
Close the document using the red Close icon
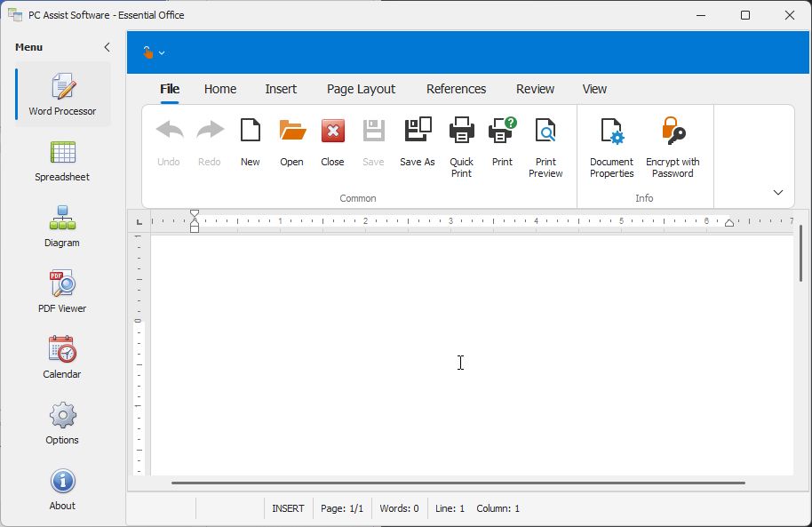pyautogui.click(x=333, y=132)
